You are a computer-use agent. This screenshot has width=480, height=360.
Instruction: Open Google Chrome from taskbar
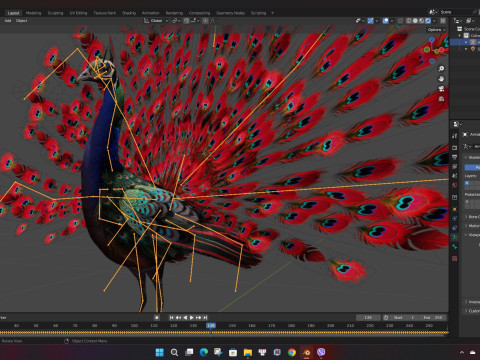[x=292, y=352]
